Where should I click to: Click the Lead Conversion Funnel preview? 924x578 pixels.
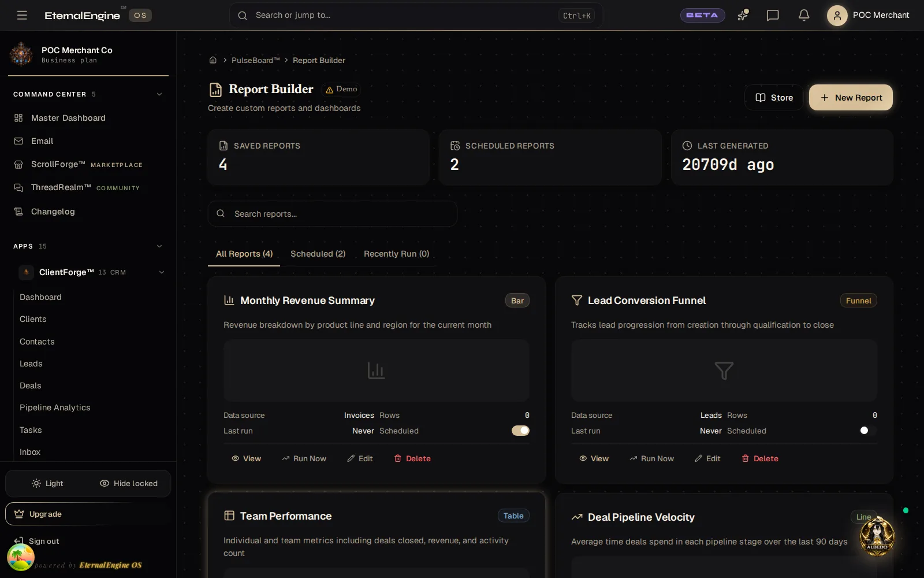(724, 370)
